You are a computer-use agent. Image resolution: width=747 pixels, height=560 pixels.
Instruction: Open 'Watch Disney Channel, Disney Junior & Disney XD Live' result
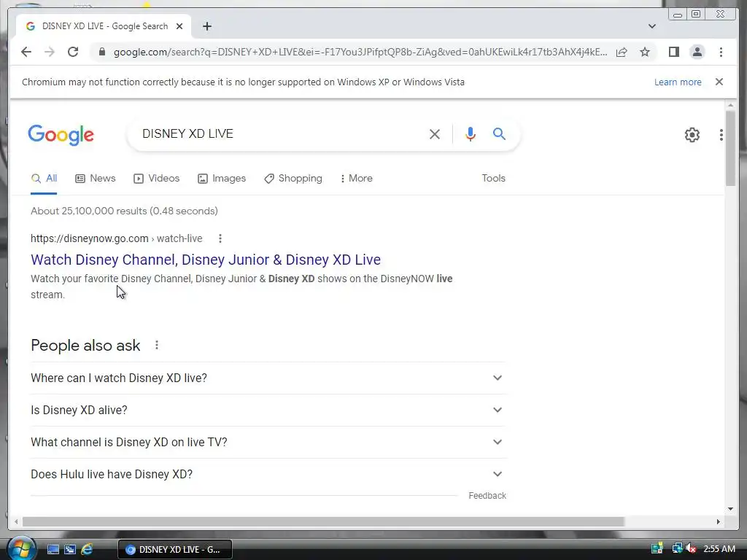[x=206, y=260]
